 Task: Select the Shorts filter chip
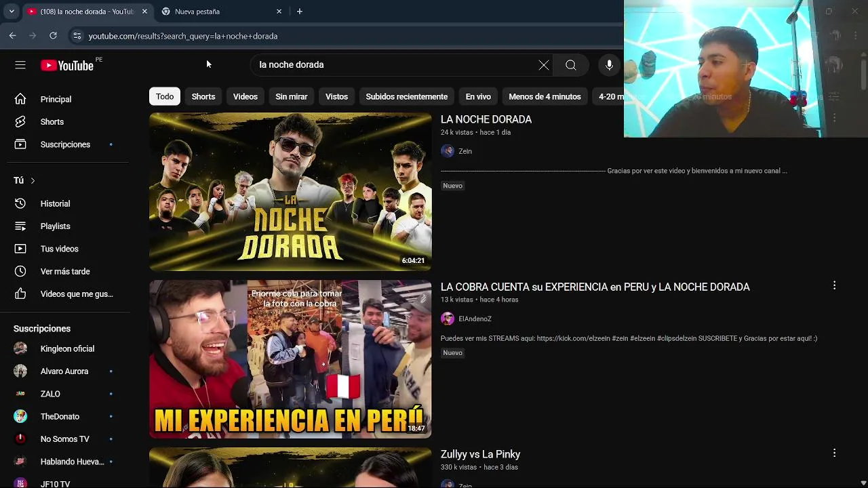tap(203, 97)
